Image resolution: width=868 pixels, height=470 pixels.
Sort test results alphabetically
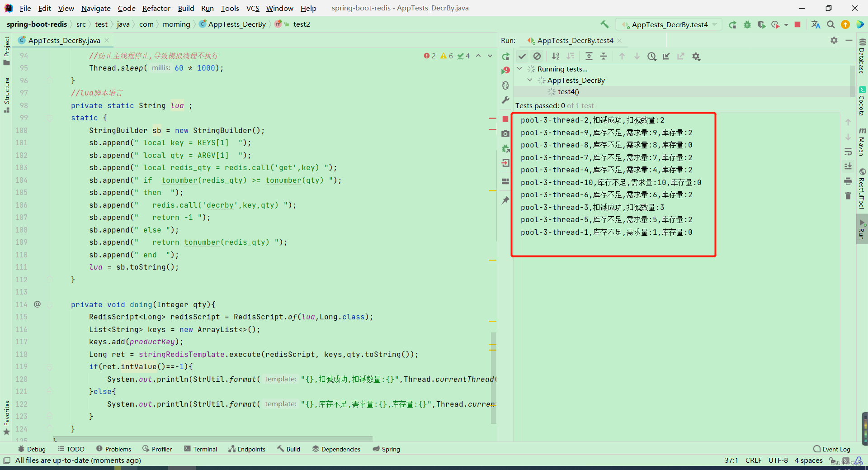(x=556, y=56)
